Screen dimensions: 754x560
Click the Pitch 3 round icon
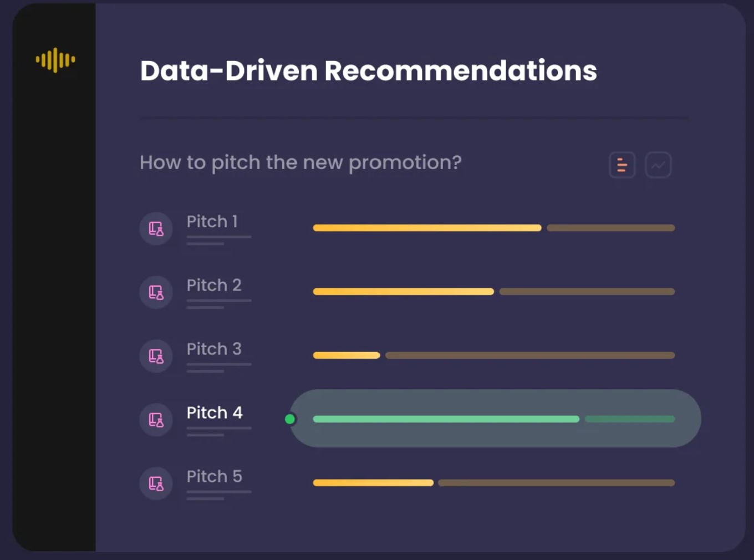click(x=156, y=356)
